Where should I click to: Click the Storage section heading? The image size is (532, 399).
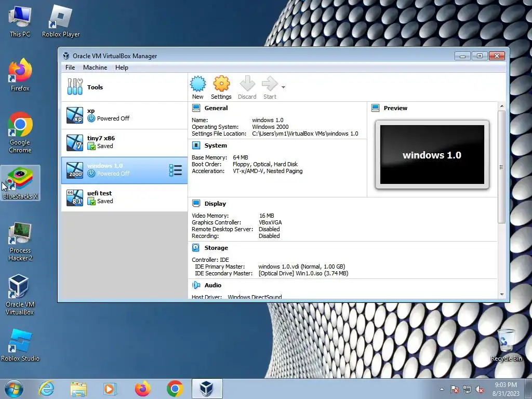pos(216,248)
